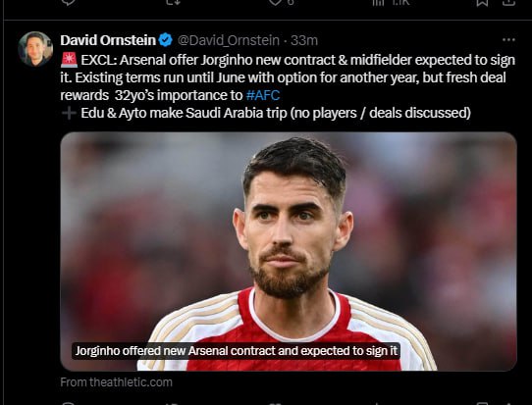Open the Jorginho article preview image

pos(289,251)
